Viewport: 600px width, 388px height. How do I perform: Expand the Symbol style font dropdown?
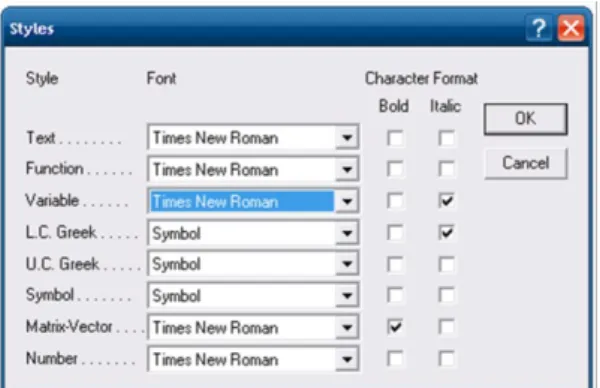tap(347, 295)
